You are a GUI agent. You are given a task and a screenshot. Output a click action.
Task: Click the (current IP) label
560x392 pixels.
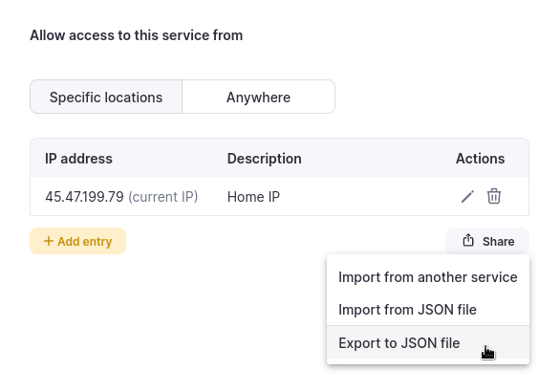[162, 197]
